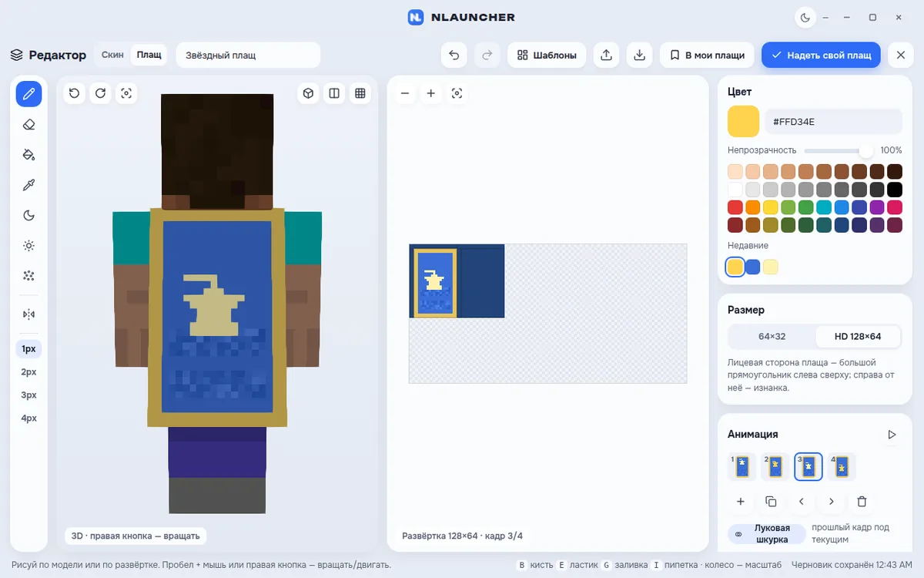
Task: Pick the blue recent color swatch
Action: tap(753, 267)
